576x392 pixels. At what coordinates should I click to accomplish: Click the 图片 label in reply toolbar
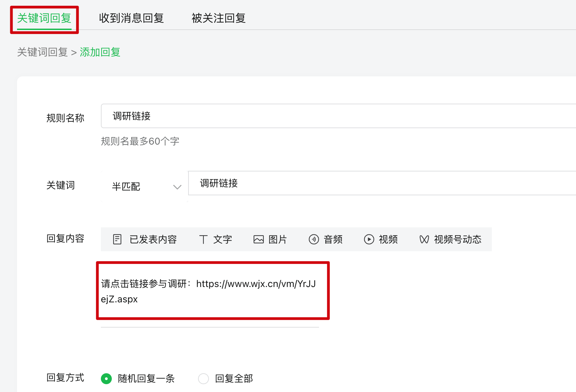[x=278, y=239]
